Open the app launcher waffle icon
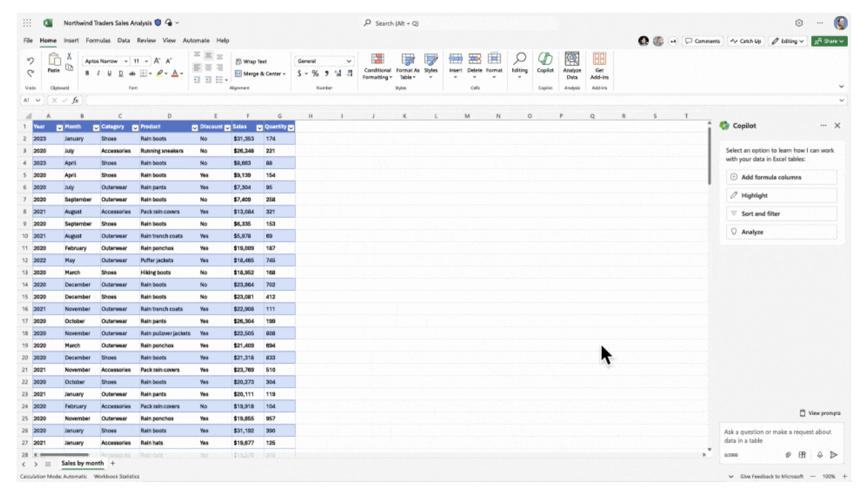 point(27,23)
